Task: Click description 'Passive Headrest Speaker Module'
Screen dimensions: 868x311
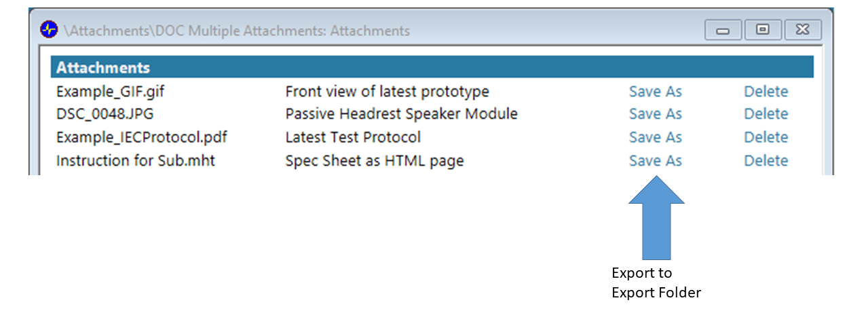Action: pyautogui.click(x=401, y=114)
